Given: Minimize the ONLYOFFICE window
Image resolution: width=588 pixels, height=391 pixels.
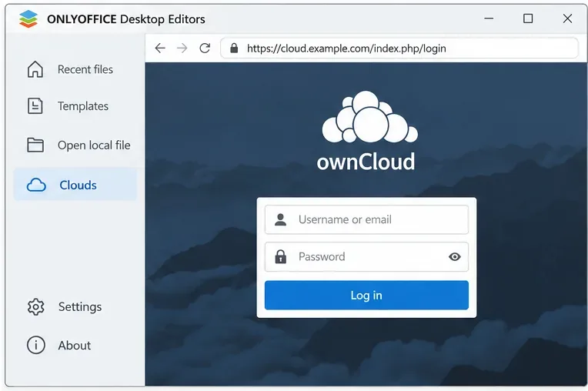Looking at the screenshot, I should point(489,18).
